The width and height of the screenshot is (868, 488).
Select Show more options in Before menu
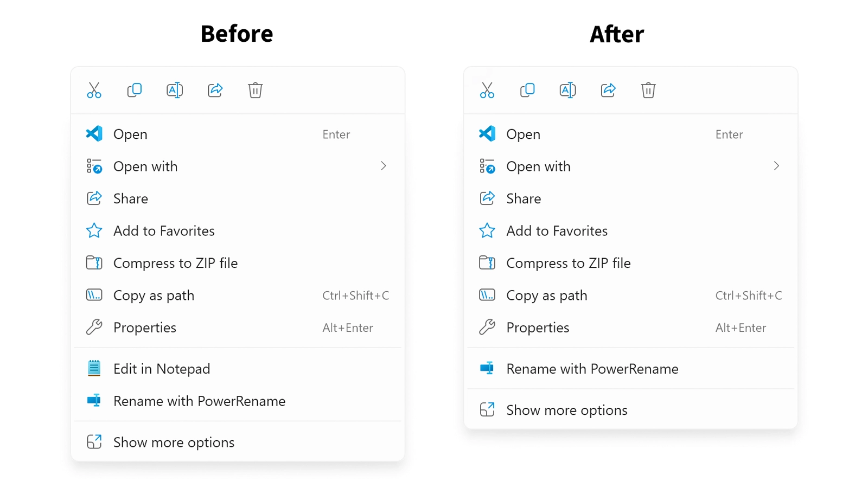174,442
